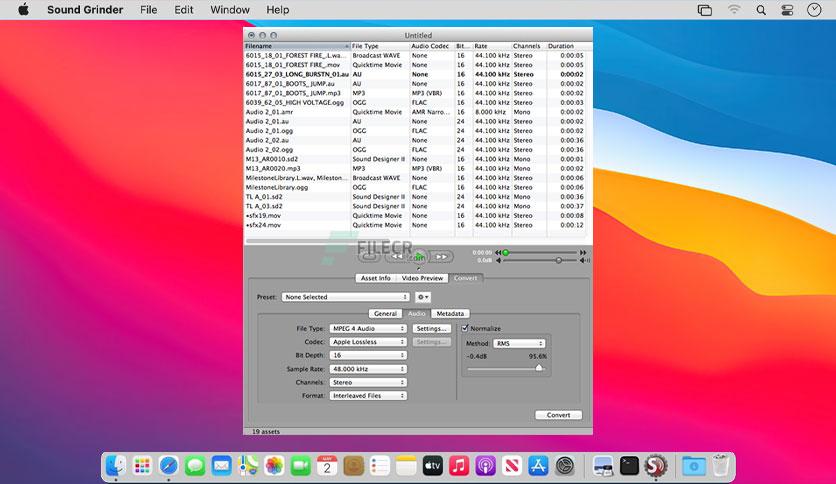Sort list by File Type column header
The width and height of the screenshot is (836, 484).
[x=380, y=46]
